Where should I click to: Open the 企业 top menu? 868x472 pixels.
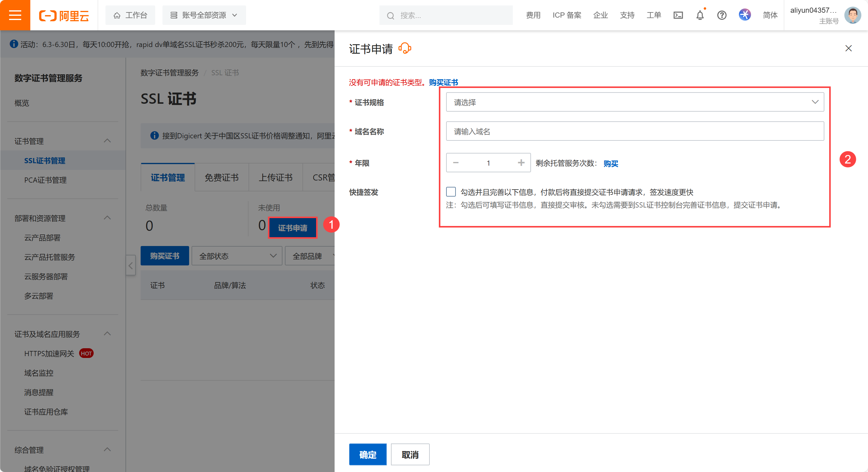(x=600, y=15)
